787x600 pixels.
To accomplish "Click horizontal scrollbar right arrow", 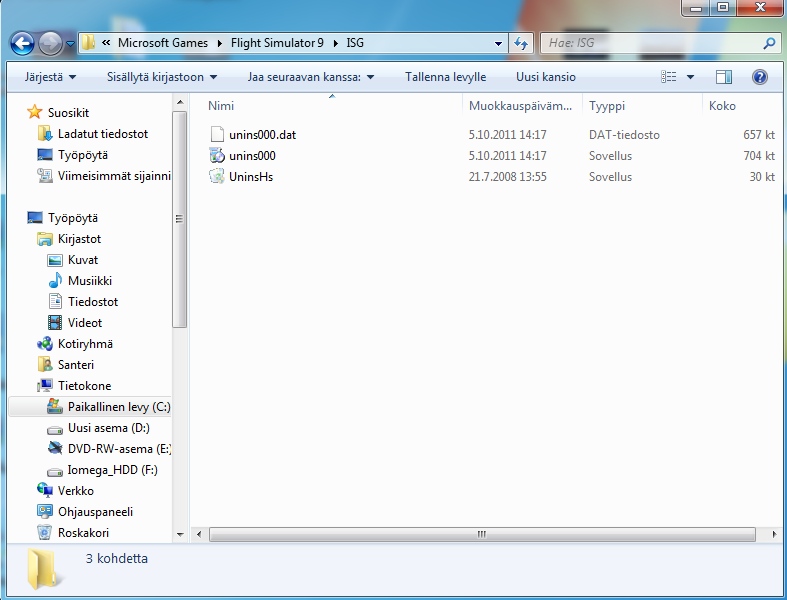I will [x=774, y=534].
